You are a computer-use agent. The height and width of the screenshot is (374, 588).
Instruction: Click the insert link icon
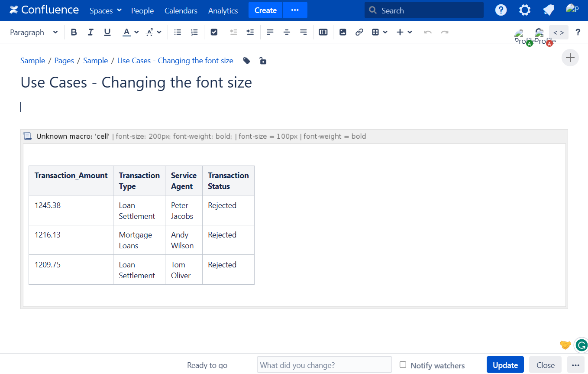(359, 32)
